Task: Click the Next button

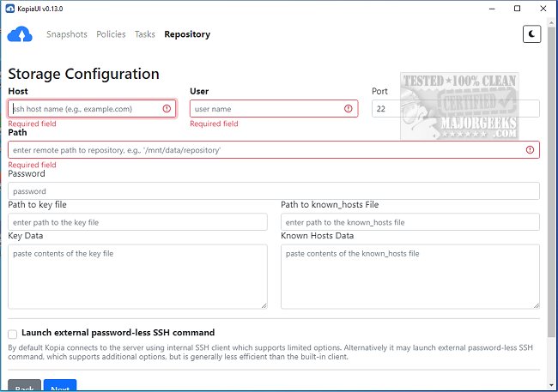Action: (60, 387)
